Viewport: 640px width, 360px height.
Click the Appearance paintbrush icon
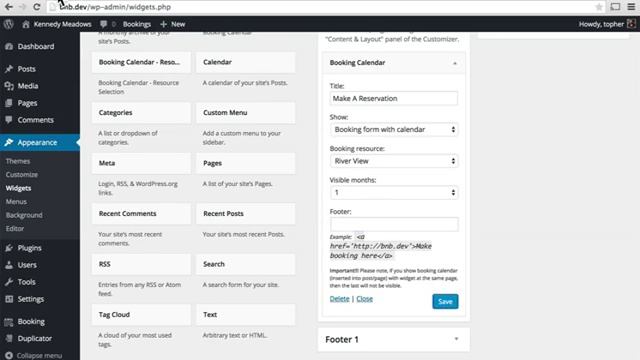click(x=9, y=142)
